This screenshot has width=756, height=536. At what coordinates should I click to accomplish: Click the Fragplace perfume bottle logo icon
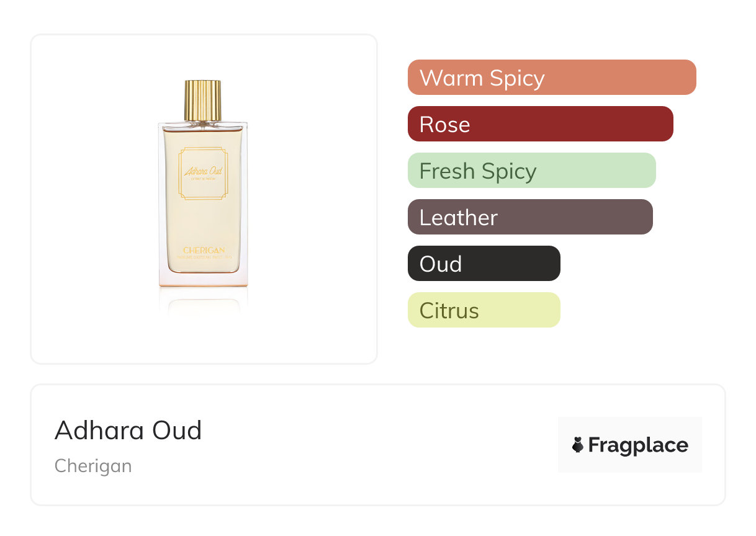[x=578, y=445]
